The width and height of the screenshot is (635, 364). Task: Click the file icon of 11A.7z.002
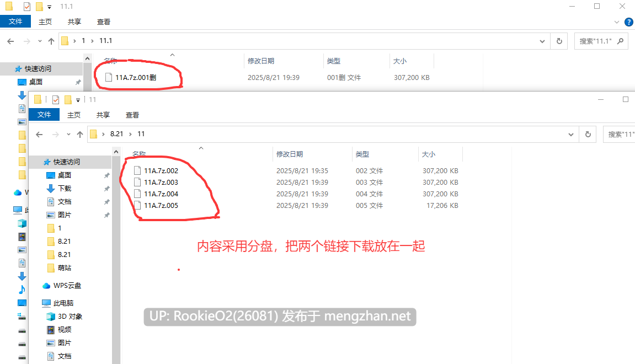pos(137,170)
